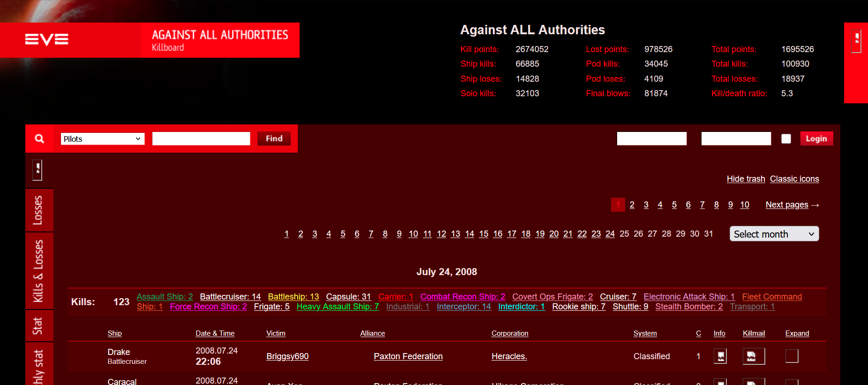Focus the second login field next to the checkbox
The width and height of the screenshot is (868, 385).
(736, 139)
